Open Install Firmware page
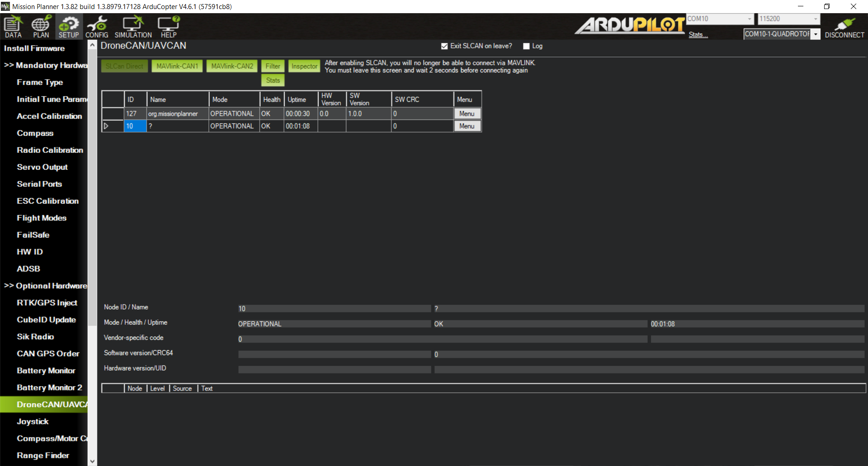This screenshot has width=868, height=466. (34, 48)
